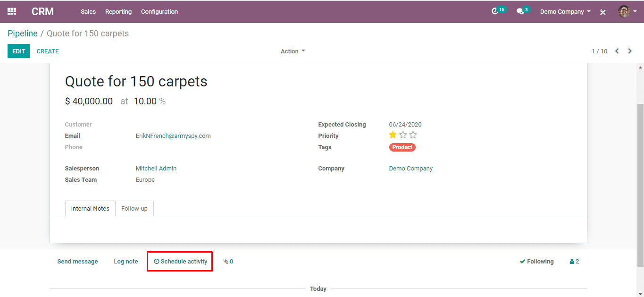Open the Configuration menu
Viewport: 644px width, 297px height.
coord(159,12)
